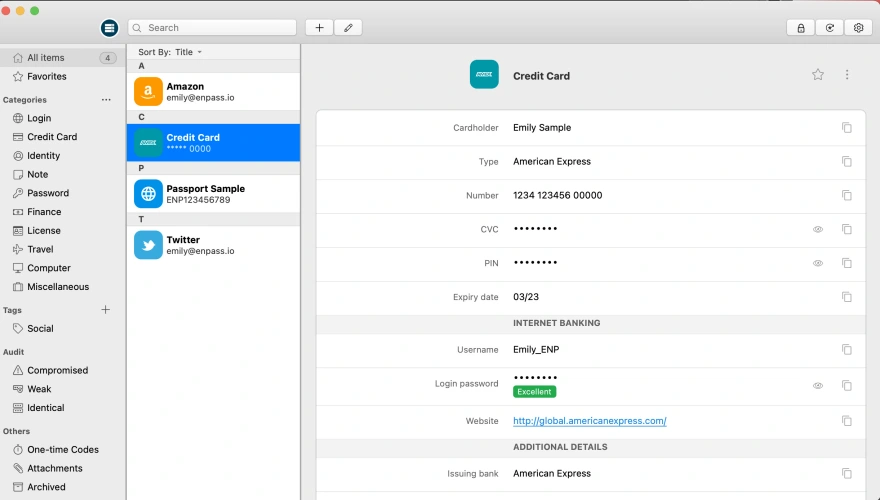Reveal the CVC with eye icon
Image resolution: width=880 pixels, height=500 pixels.
[x=818, y=230]
